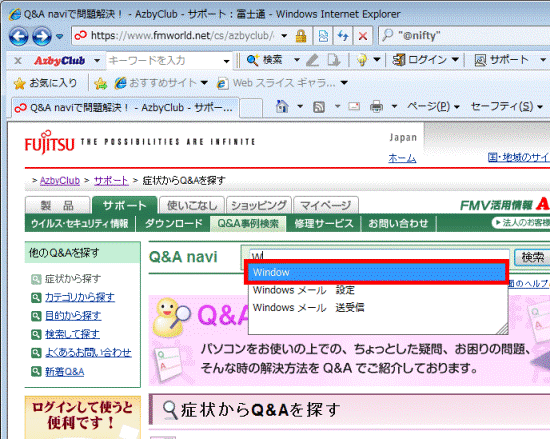
Task: Click the empty new tab button
Action: tap(251, 108)
